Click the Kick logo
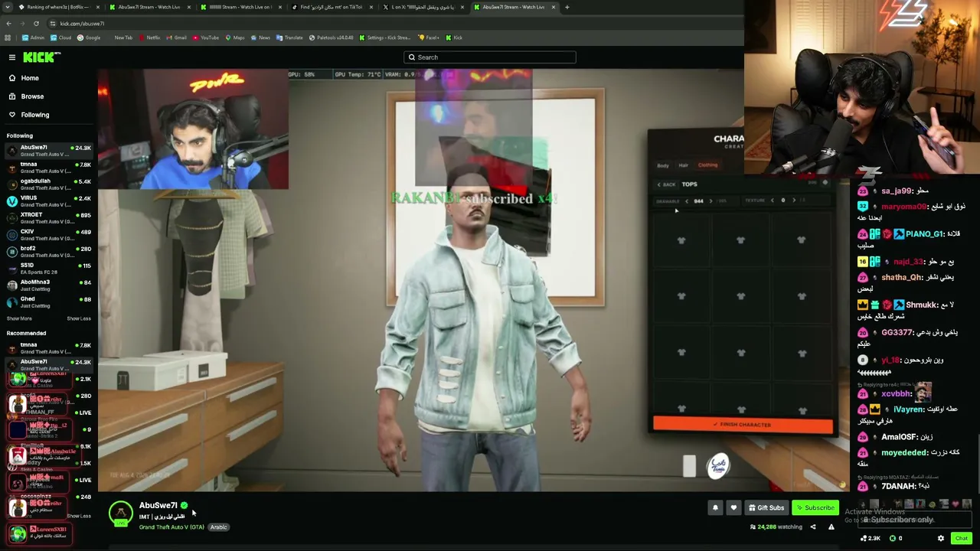 tap(41, 57)
